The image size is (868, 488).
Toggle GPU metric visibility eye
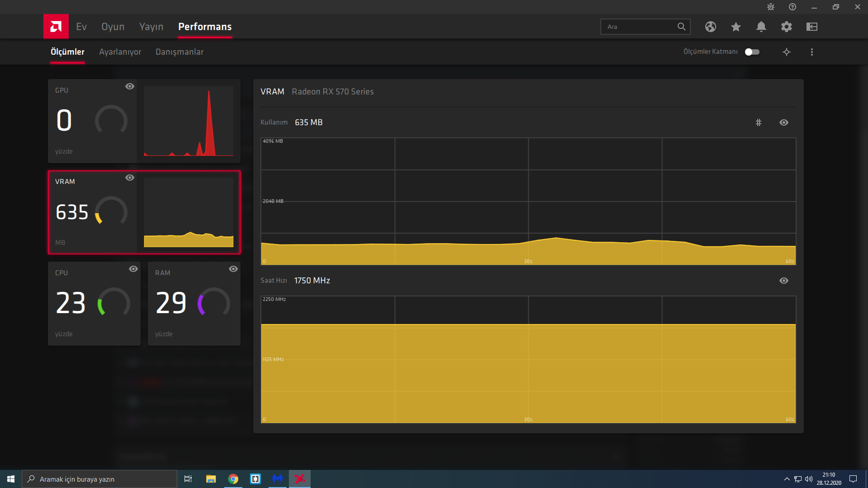click(x=130, y=86)
